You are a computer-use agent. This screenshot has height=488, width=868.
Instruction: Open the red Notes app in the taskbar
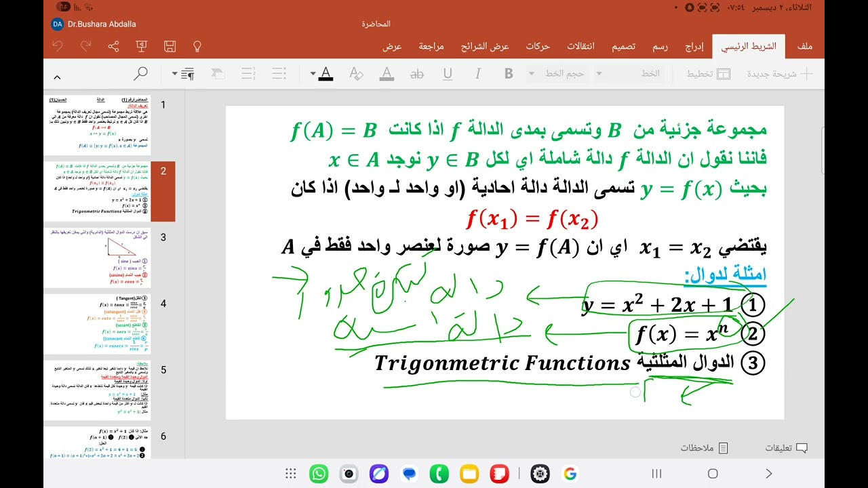pyautogui.click(x=500, y=474)
